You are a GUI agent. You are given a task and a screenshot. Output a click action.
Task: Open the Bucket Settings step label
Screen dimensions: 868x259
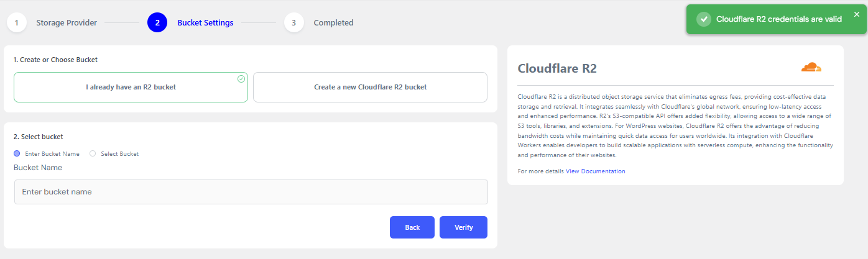coord(205,23)
